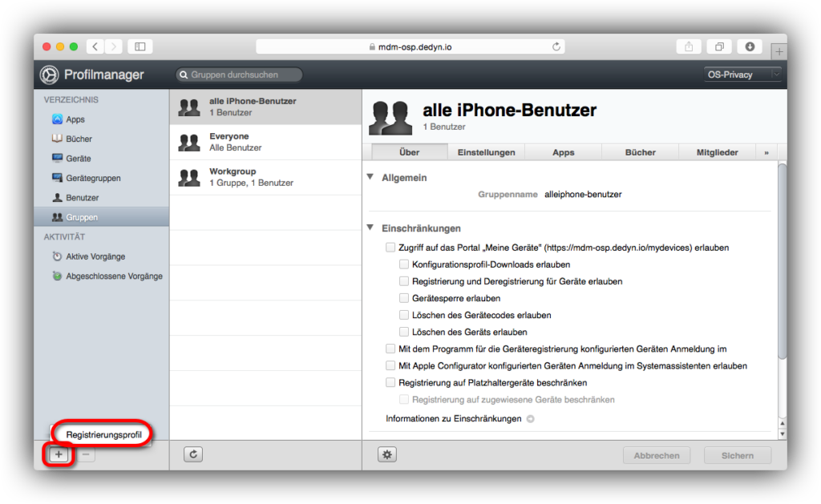
Task: Go back with Safari's back arrow
Action: tap(95, 46)
